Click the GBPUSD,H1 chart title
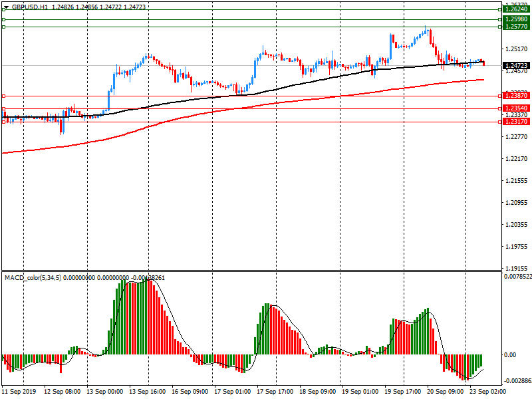Viewport: 532px width, 399px height. (x=30, y=7)
